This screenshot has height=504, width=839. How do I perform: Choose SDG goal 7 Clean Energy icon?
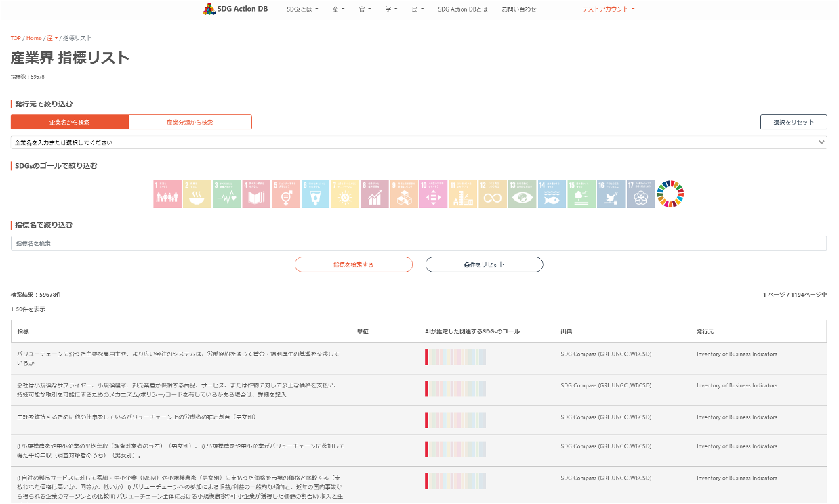(x=345, y=194)
